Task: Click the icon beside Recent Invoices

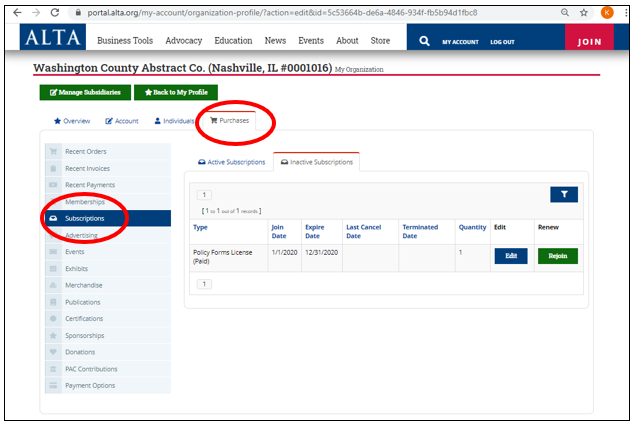Action: [53, 168]
